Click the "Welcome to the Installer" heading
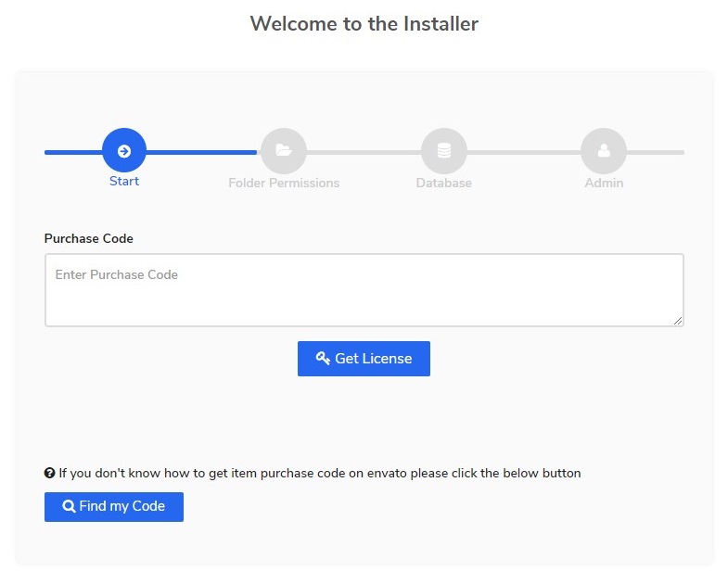 point(364,24)
